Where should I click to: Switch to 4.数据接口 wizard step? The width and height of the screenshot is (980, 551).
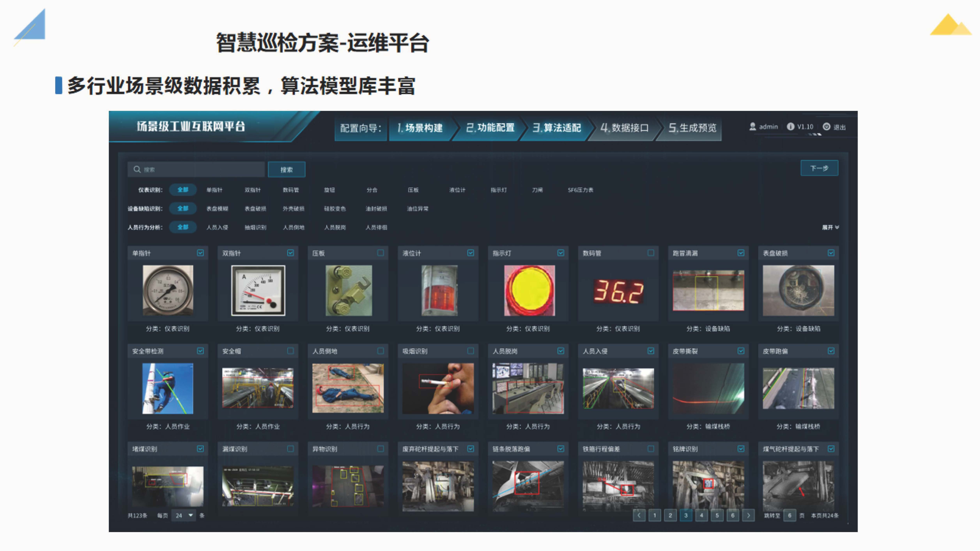coord(624,128)
